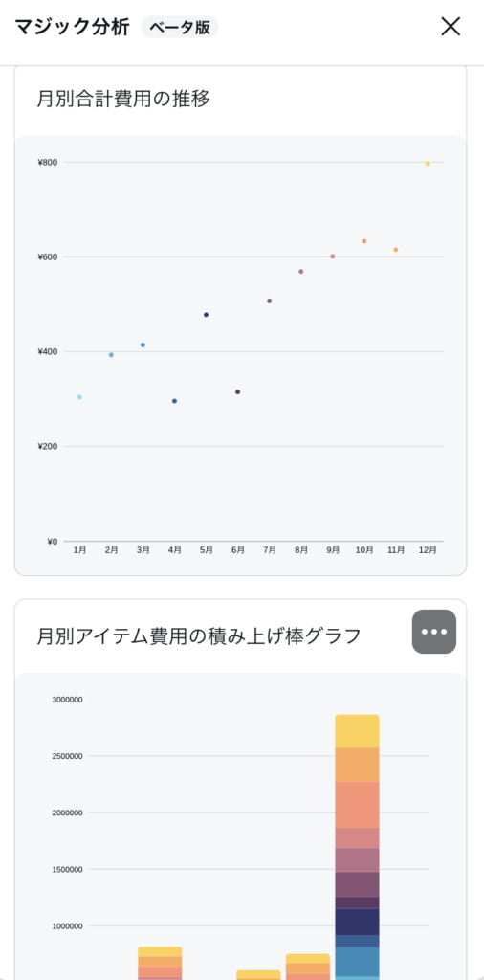Select the 12月 data point near ¥800
Screen dimensions: 484x980
[428, 164]
